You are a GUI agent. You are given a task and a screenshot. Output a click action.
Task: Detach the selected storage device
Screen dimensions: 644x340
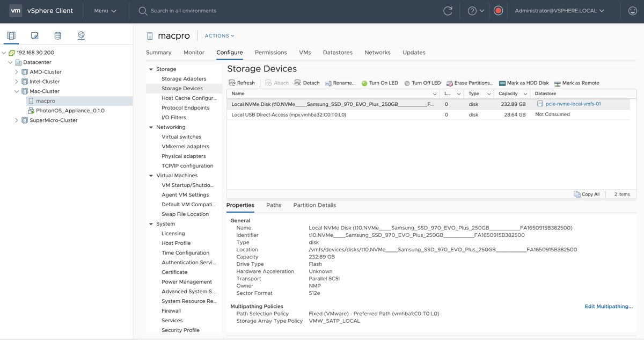coord(307,83)
